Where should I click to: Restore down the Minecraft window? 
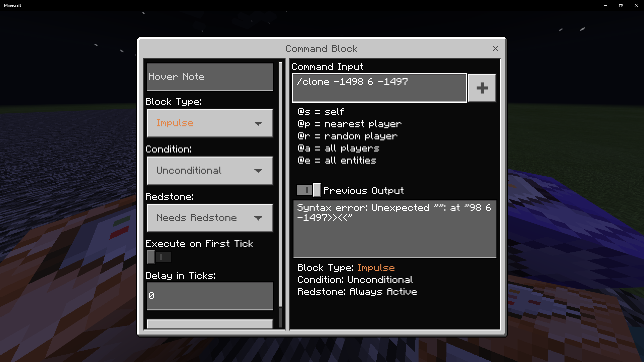click(x=621, y=5)
